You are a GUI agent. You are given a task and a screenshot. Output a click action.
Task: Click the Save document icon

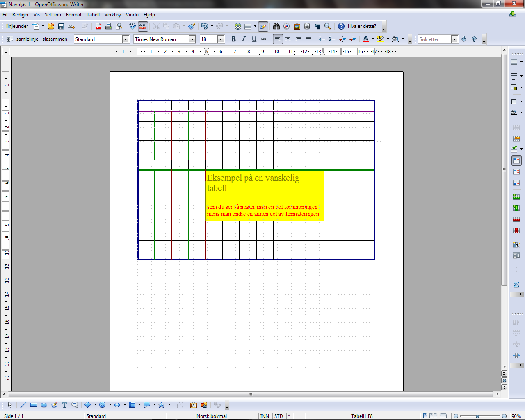tap(61, 26)
